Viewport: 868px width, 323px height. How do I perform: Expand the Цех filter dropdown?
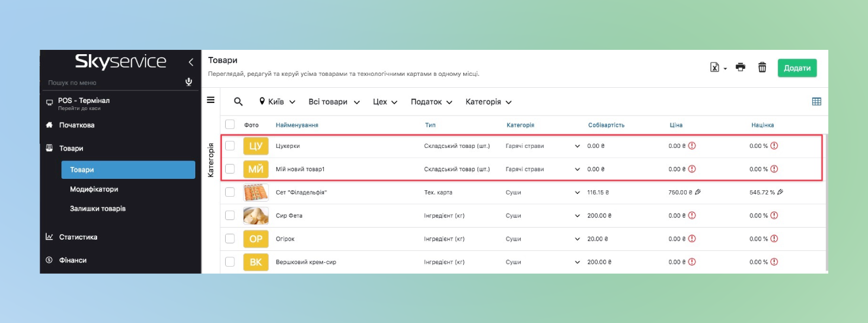(x=385, y=102)
